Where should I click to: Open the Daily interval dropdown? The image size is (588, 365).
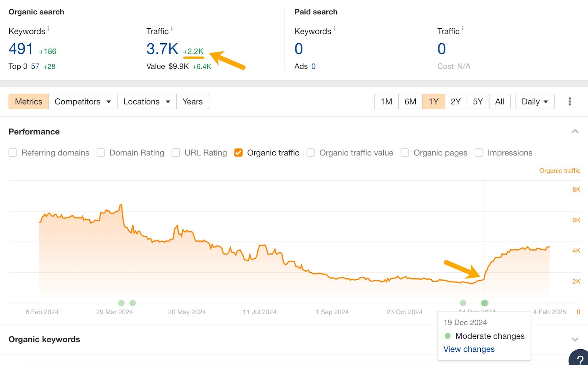[x=534, y=101]
